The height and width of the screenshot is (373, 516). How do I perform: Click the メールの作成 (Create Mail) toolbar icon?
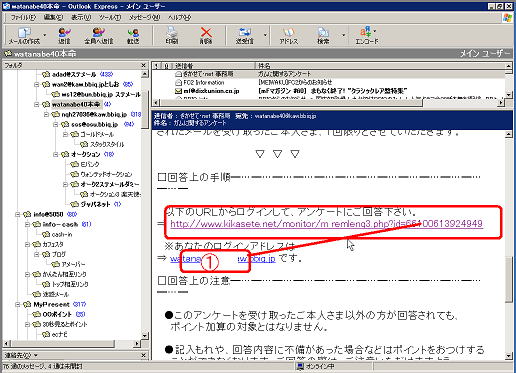(x=24, y=33)
